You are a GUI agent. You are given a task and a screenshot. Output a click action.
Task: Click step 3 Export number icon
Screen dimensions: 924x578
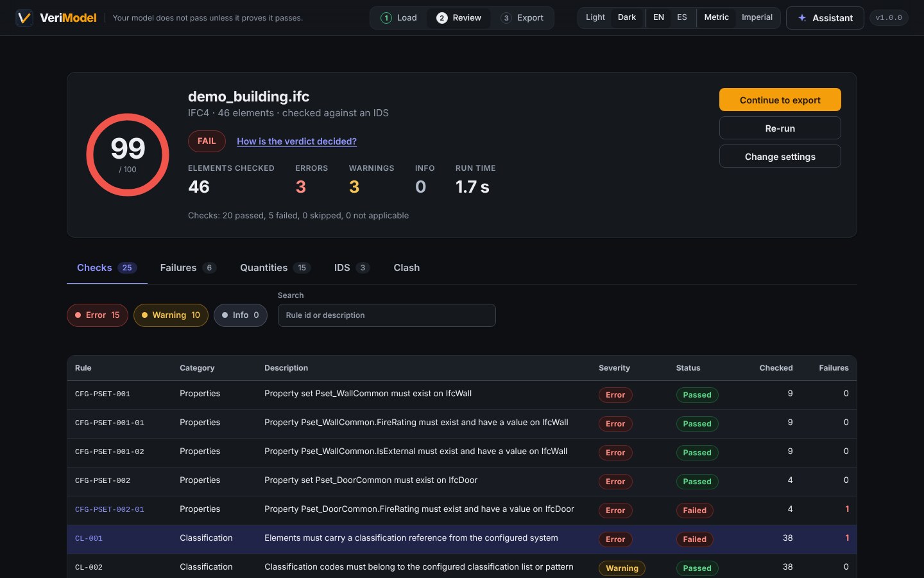tap(506, 18)
